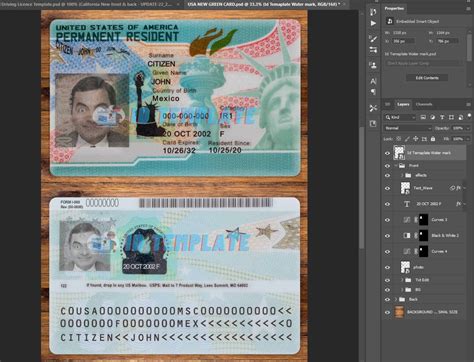This screenshot has height=362, width=474.
Task: Open the Brush Settings panel icon
Action: [373, 50]
